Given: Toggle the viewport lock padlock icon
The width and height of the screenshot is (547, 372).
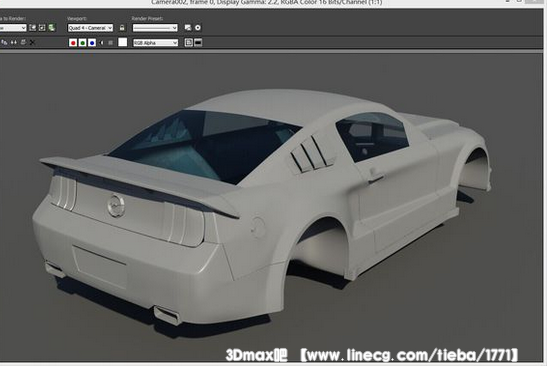Looking at the screenshot, I should point(122,28).
